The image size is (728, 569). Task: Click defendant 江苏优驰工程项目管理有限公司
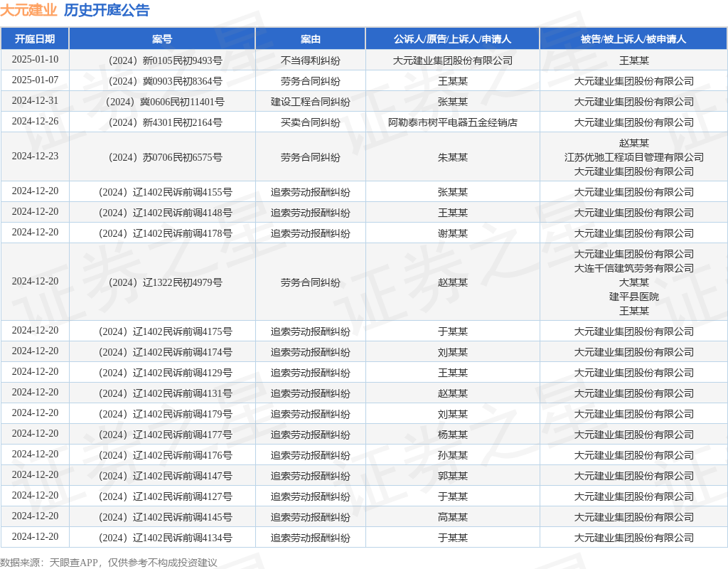pos(633,157)
